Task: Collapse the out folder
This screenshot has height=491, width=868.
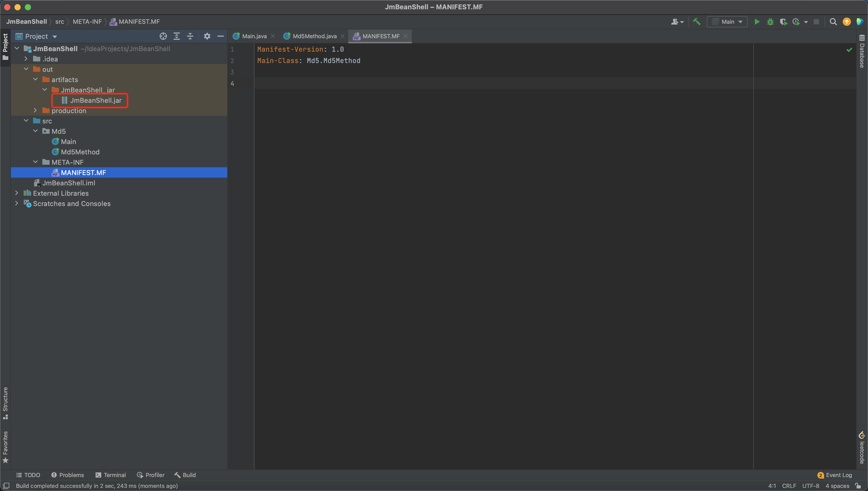Action: (26, 69)
